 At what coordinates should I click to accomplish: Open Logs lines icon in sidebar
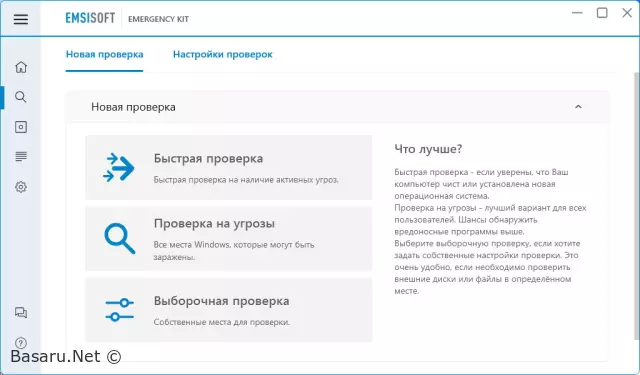21,156
